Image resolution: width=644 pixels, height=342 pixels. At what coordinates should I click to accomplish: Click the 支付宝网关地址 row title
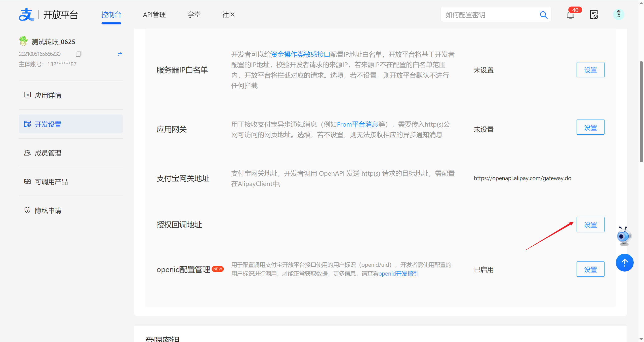tap(183, 178)
